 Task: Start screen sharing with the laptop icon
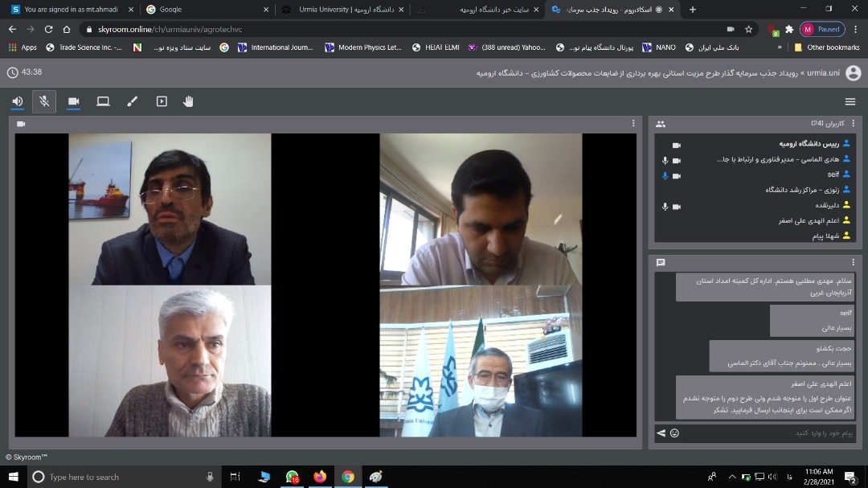tap(103, 101)
